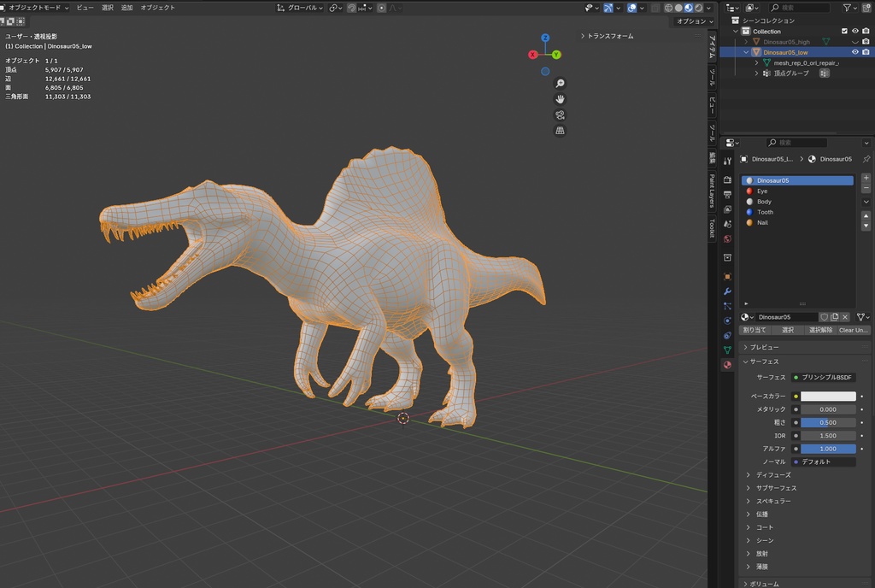Open the Tool properties tab icon

727,161
